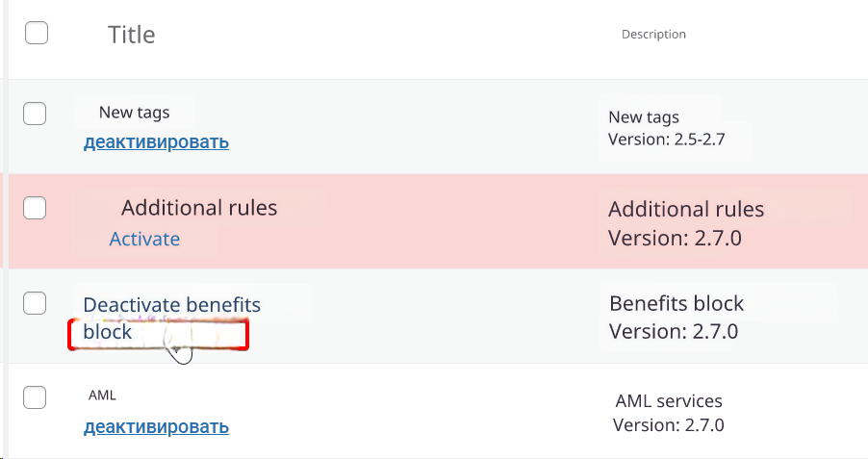Click деактивировать under New tags
Viewport: 868px width, 459px height.
tap(156, 142)
